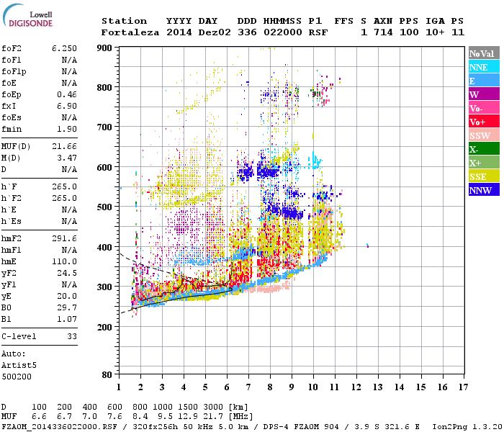Click the Lowell Digisonde logo
Image resolution: width=504 pixels, height=432 pixels.
click(27, 16)
